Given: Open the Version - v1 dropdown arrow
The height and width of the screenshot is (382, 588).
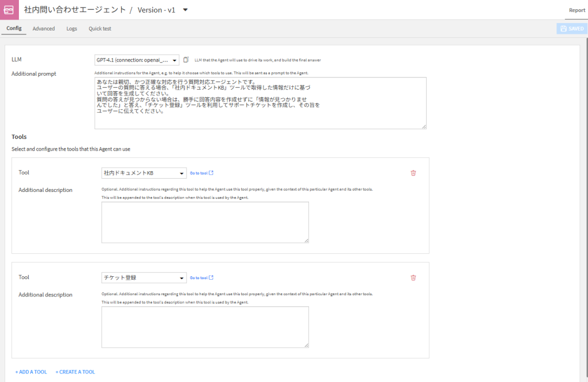Looking at the screenshot, I should coord(185,10).
